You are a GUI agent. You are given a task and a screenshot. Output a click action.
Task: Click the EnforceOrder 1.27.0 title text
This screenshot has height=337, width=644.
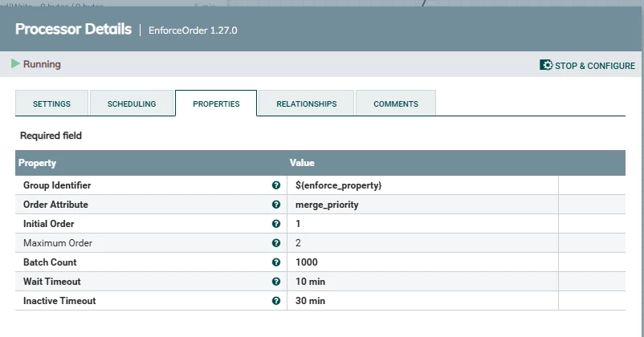tap(193, 30)
